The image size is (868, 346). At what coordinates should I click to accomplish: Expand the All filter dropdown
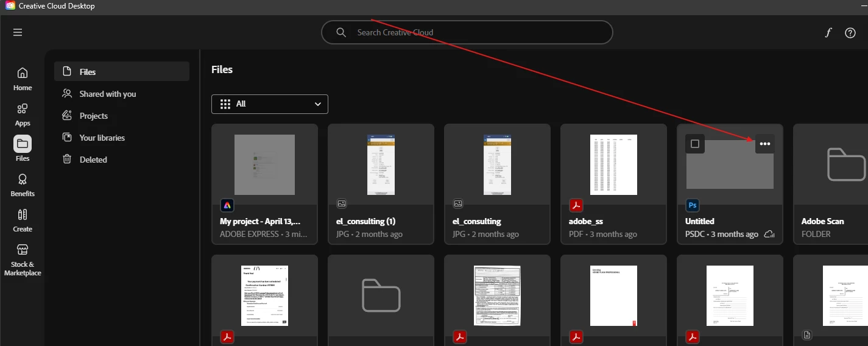point(270,104)
